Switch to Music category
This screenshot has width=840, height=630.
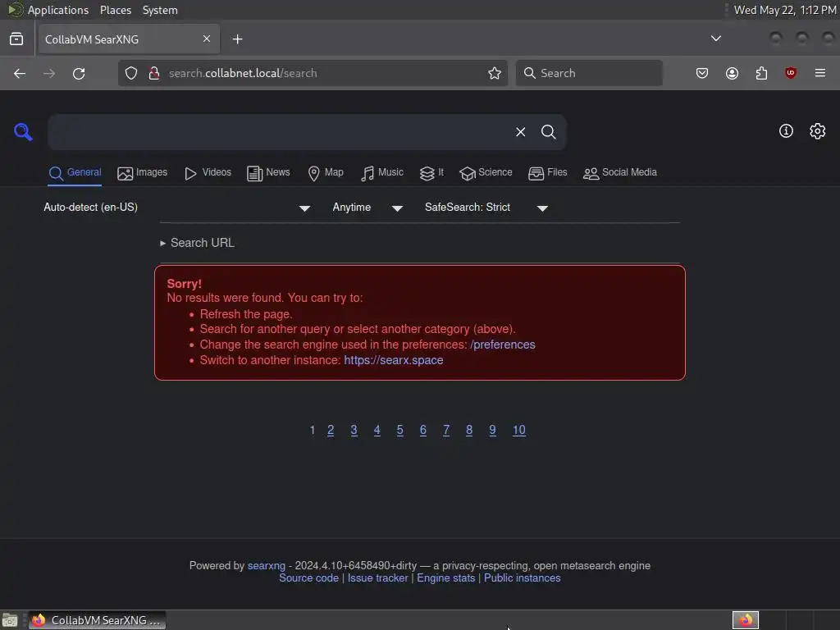click(x=382, y=172)
